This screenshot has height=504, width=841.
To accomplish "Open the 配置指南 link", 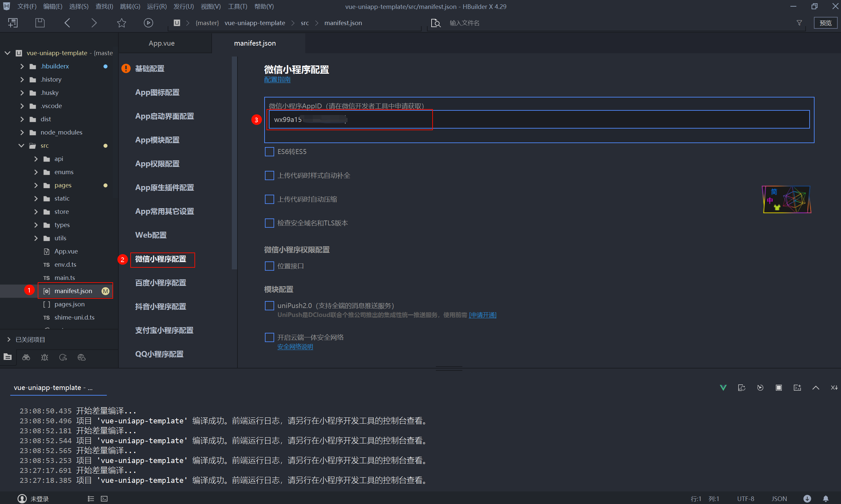I will (x=277, y=79).
